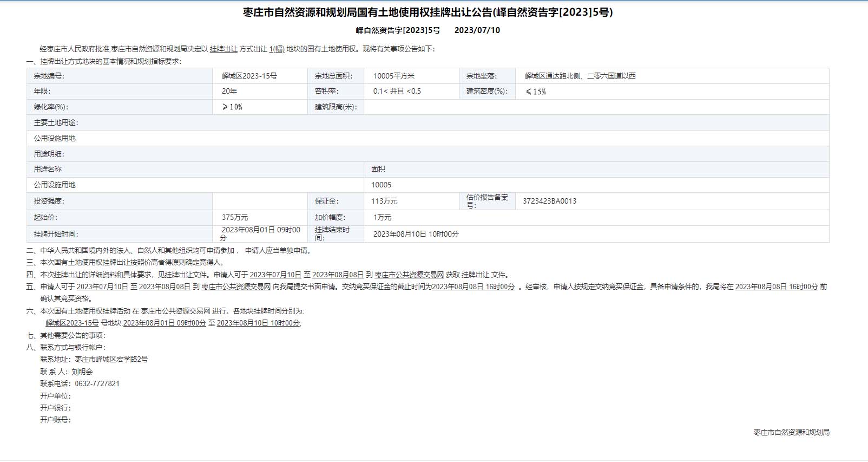Click the 面积 column header
Screen dimensions: 868x462
pos(596,169)
